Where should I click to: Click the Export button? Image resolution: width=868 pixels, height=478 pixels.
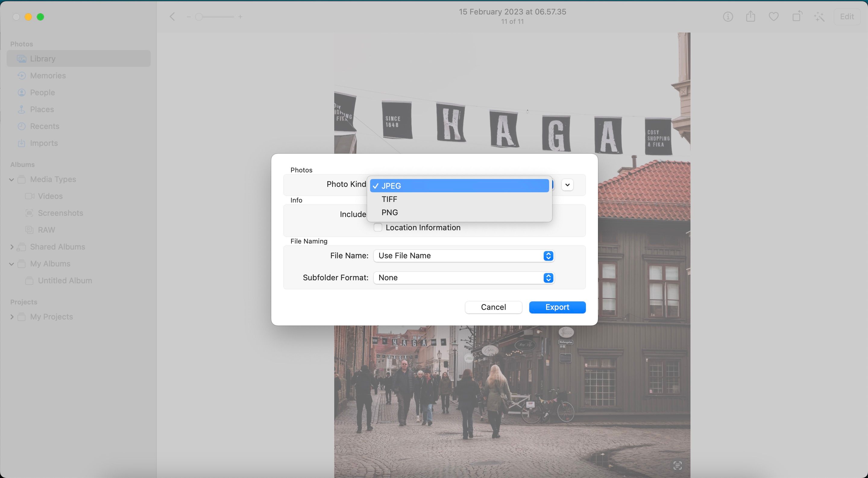557,307
